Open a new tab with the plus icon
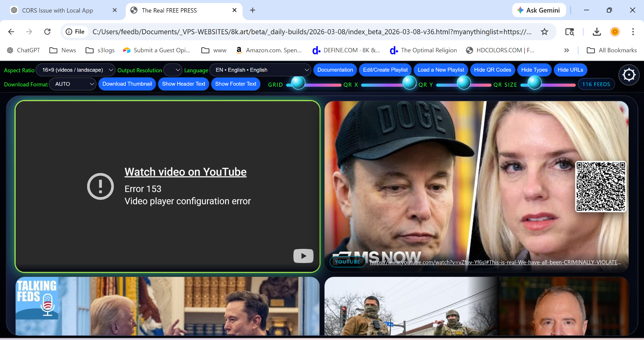The height and width of the screenshot is (340, 644). point(253,10)
